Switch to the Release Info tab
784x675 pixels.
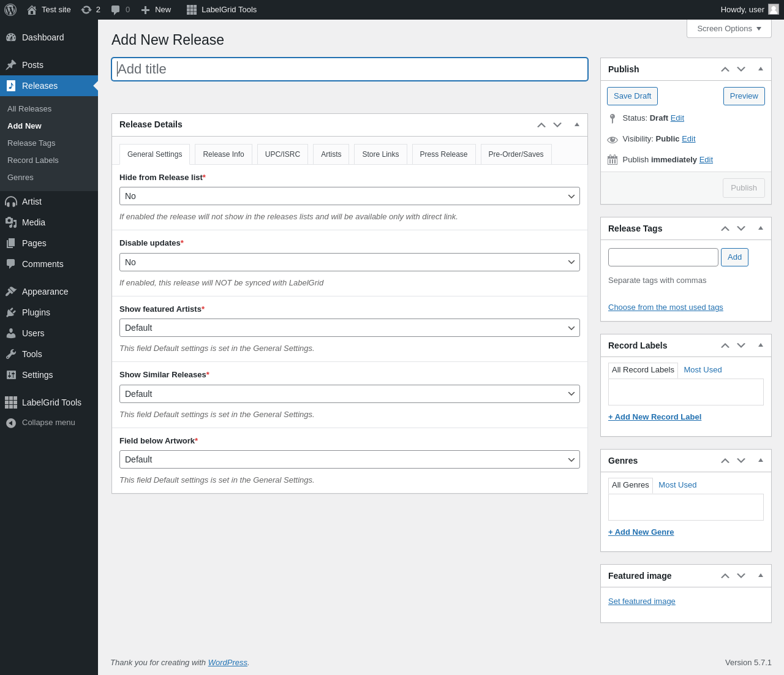coord(224,154)
